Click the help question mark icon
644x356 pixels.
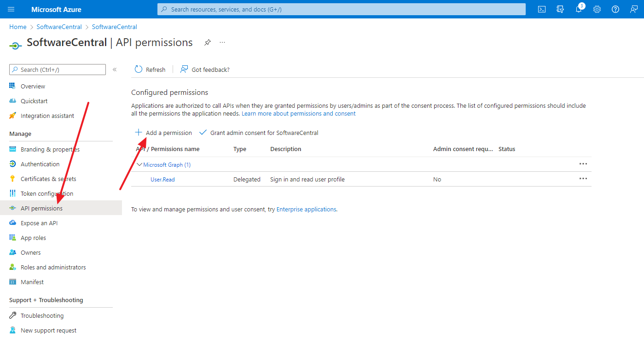coord(615,9)
